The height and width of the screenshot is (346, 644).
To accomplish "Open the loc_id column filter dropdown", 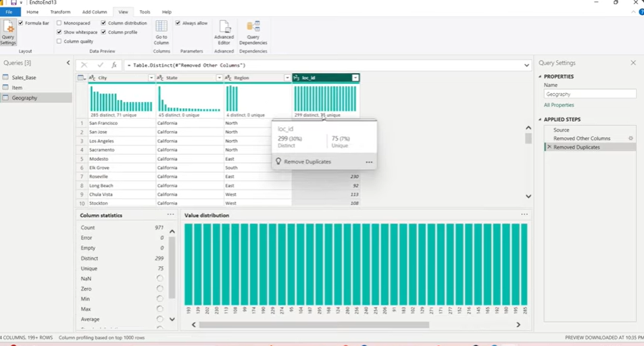I will click(x=355, y=78).
